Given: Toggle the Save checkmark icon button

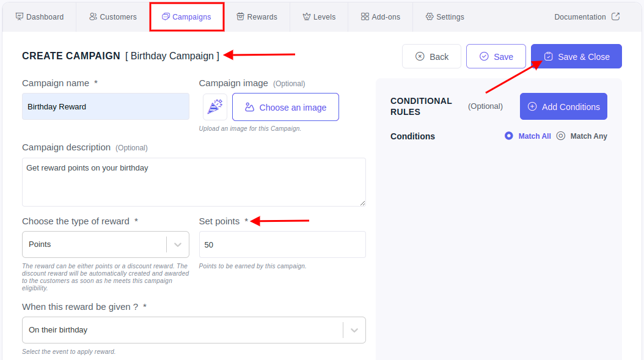Looking at the screenshot, I should click(485, 56).
